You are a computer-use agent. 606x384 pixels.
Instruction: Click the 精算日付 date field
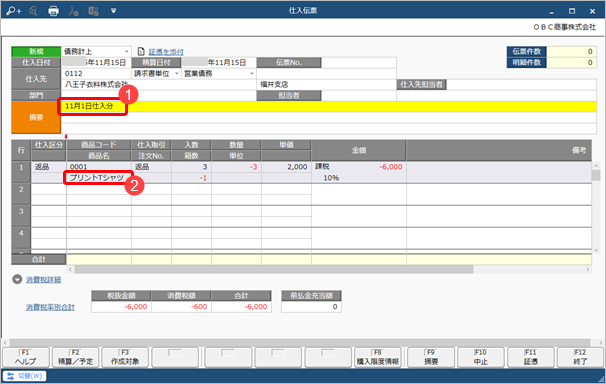[218, 63]
